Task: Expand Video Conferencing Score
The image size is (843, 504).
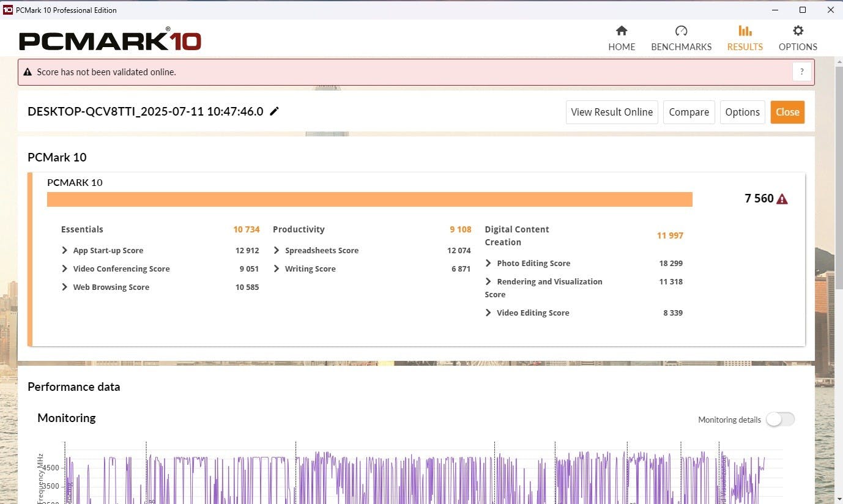Action: tap(64, 269)
